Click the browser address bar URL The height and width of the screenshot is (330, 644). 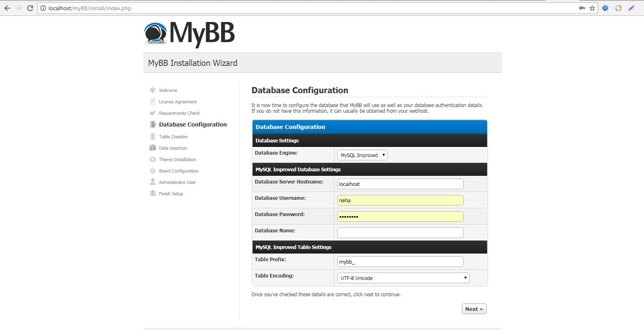90,8
